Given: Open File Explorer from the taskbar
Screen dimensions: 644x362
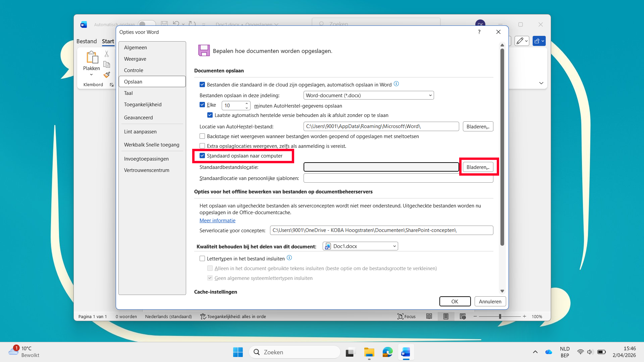Looking at the screenshot, I should pos(369,352).
